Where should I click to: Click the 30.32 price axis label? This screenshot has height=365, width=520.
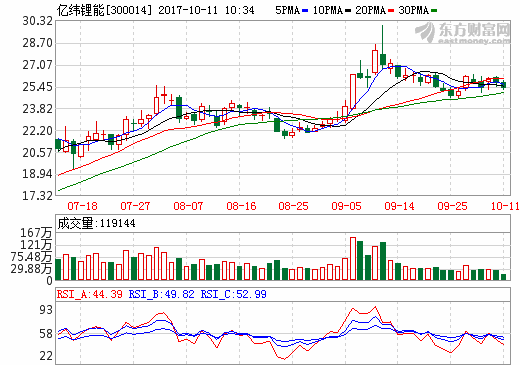click(38, 21)
